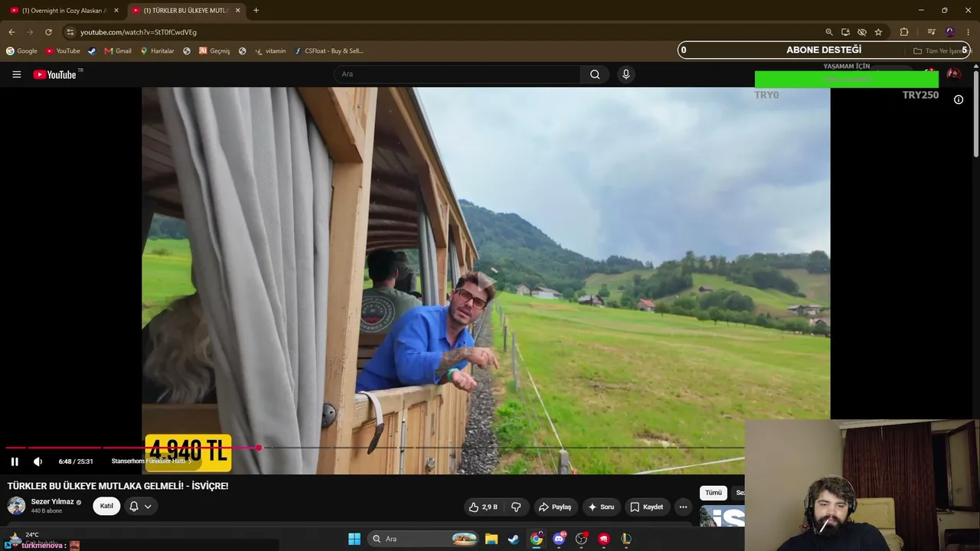Click the video info card icon

(x=958, y=99)
